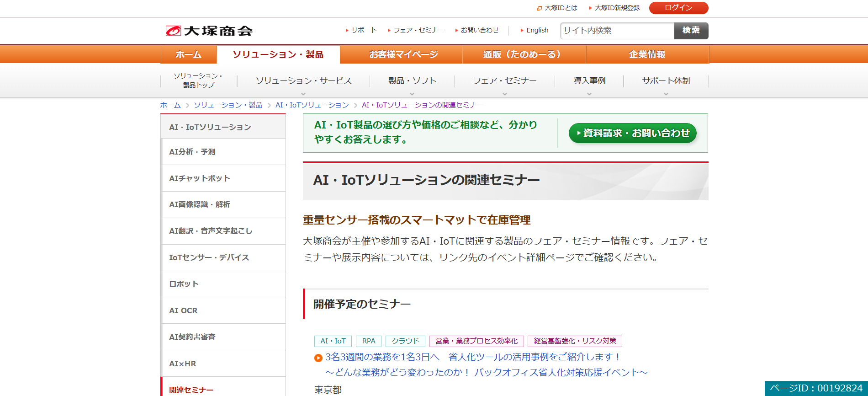This screenshot has height=396, width=868.
Task: Open AI契約書審査 in sidebar
Action: [x=223, y=337]
